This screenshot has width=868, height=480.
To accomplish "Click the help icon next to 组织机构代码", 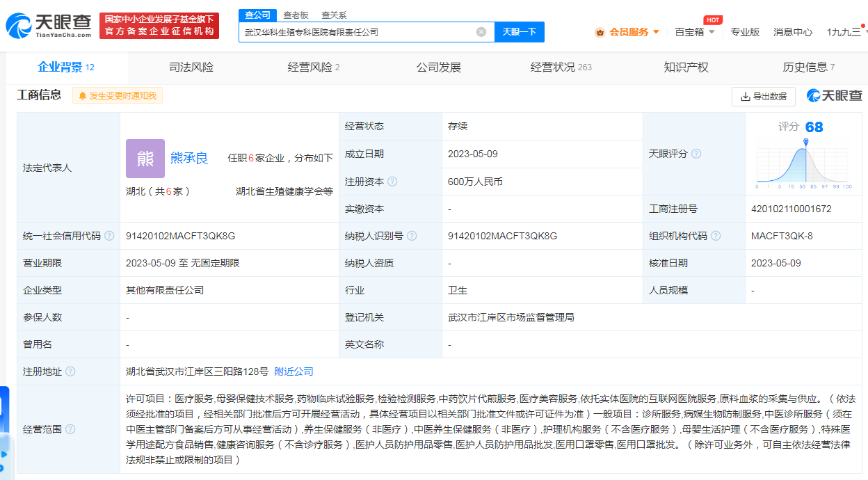I will [x=716, y=236].
